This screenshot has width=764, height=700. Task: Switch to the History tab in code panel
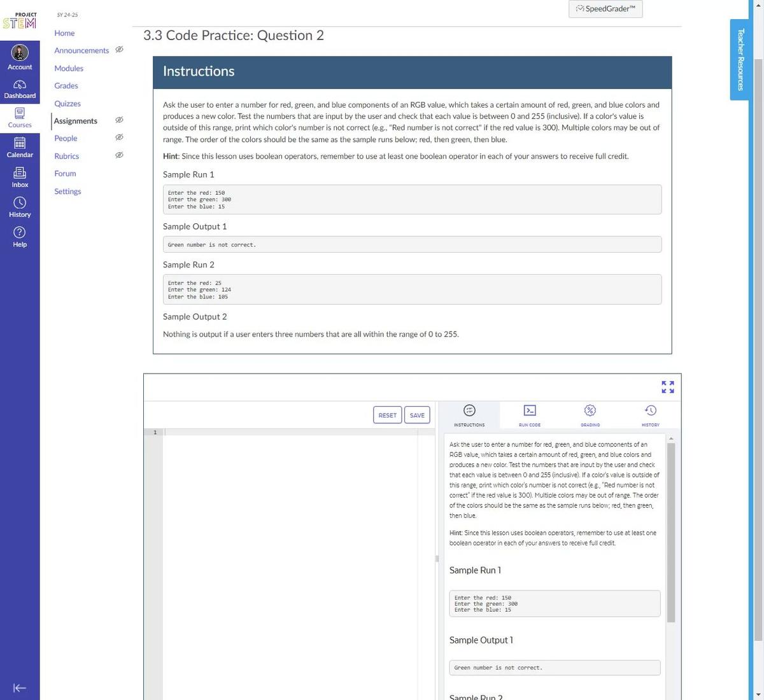pos(650,415)
